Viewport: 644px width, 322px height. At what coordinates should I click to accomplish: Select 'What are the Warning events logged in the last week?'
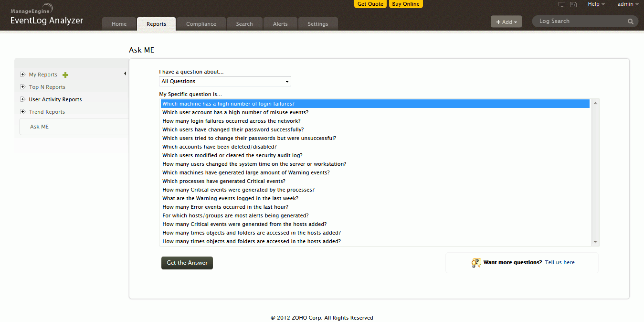click(x=375, y=198)
